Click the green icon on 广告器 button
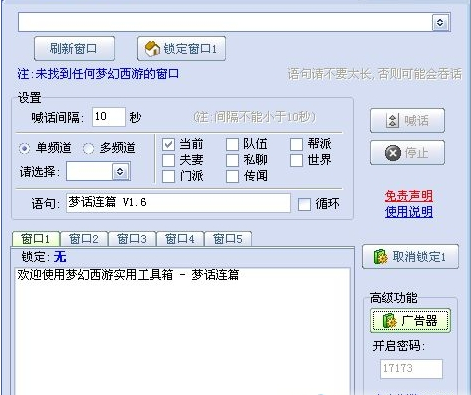The image size is (471, 395). coord(389,321)
